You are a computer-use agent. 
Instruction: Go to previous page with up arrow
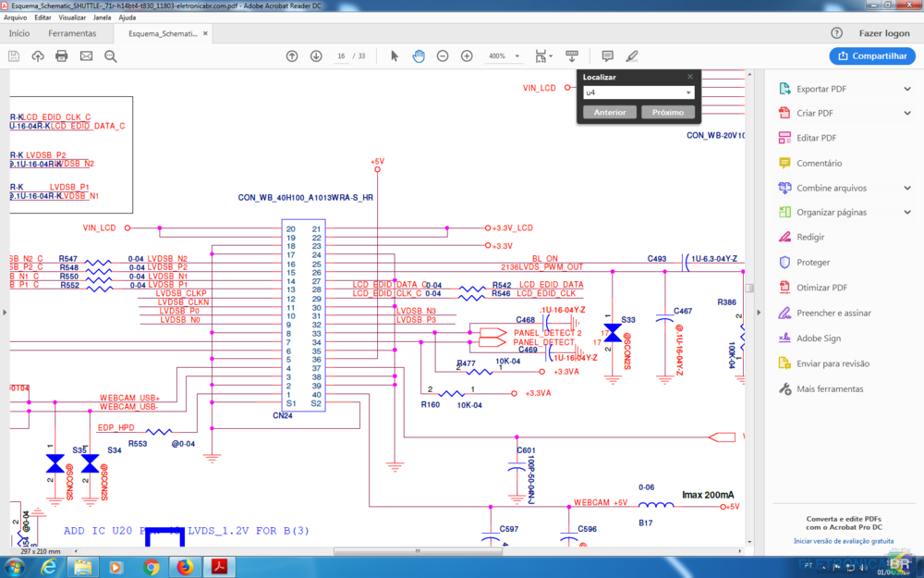click(x=292, y=56)
